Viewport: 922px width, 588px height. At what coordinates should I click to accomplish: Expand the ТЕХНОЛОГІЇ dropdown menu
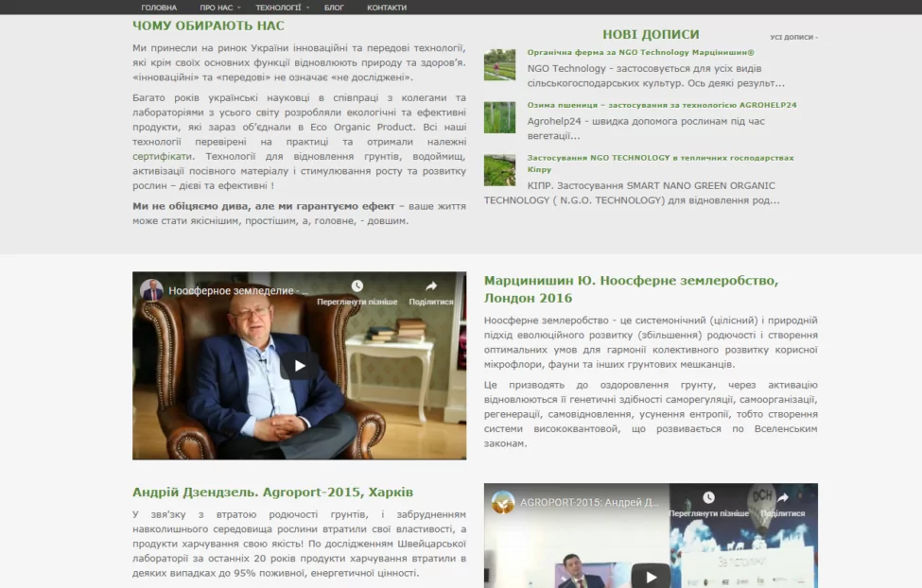tap(282, 8)
